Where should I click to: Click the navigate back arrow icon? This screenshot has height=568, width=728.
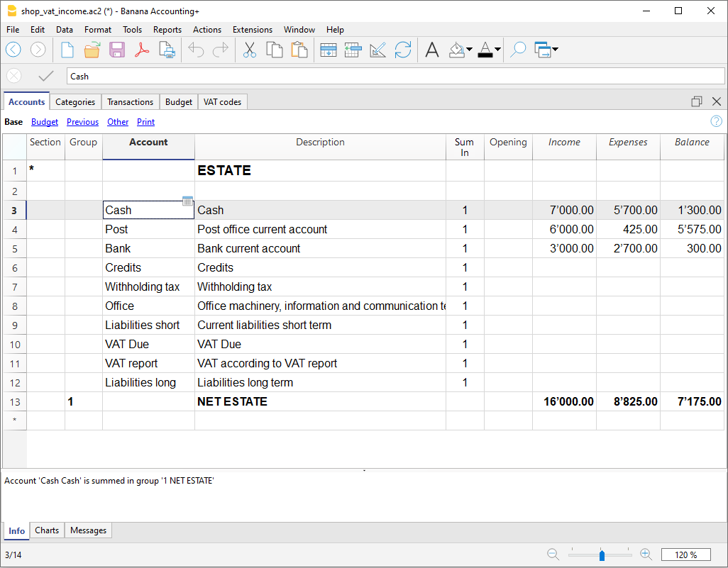tap(13, 49)
